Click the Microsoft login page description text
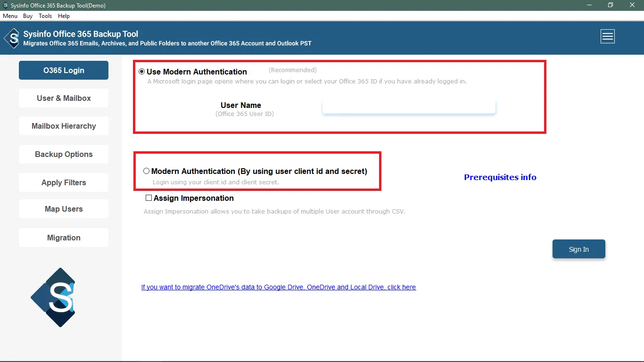 point(307,82)
